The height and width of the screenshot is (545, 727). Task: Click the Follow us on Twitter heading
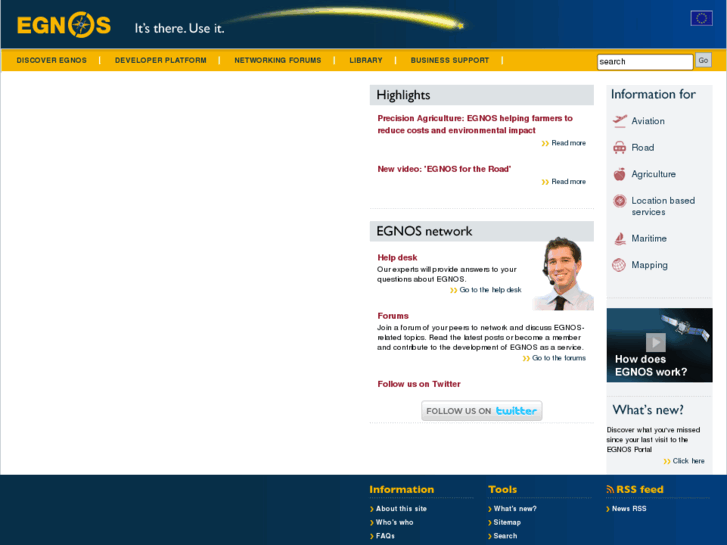click(x=419, y=384)
